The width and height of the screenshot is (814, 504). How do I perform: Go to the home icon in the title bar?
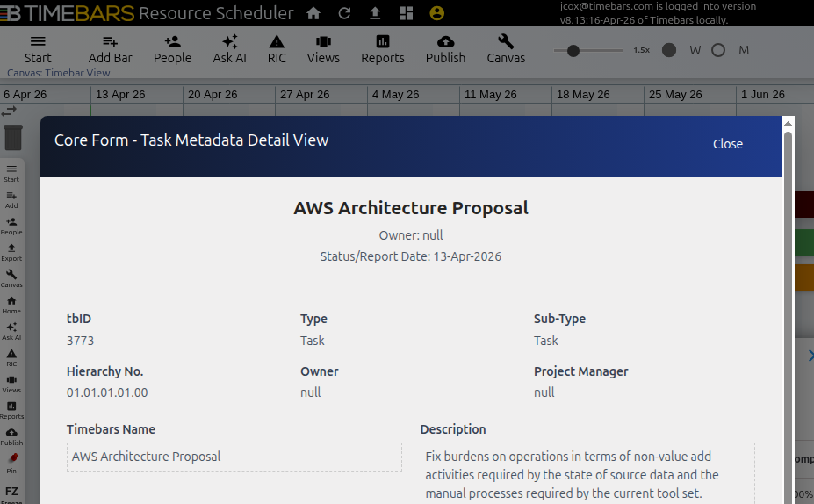coord(313,13)
